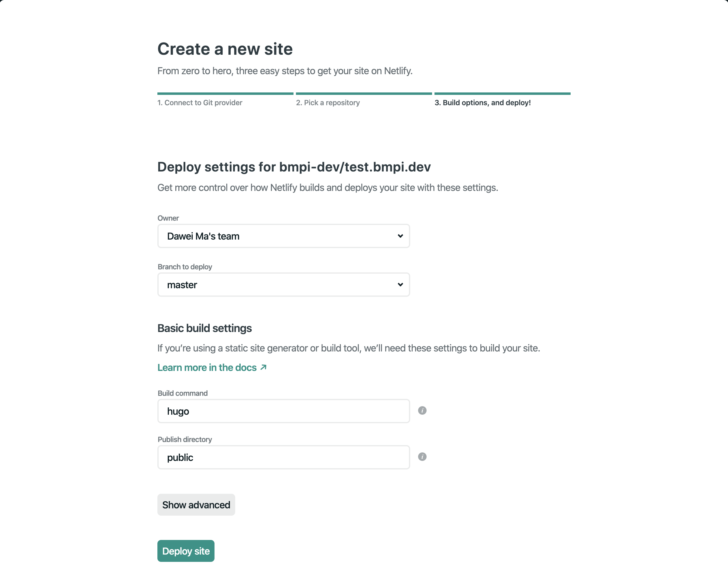Click the progress bar above step 2
Viewport: 728px width, 588px height.
pyautogui.click(x=364, y=93)
